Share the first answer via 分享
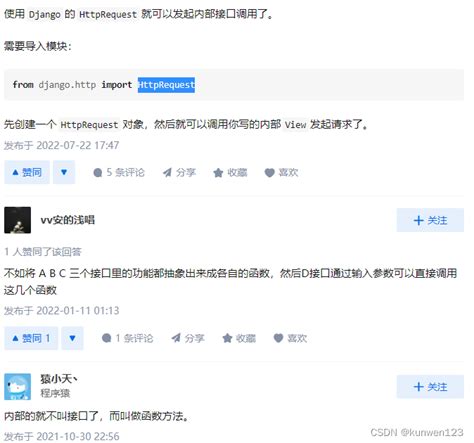Screen dimensions: 474x443 coord(179,172)
